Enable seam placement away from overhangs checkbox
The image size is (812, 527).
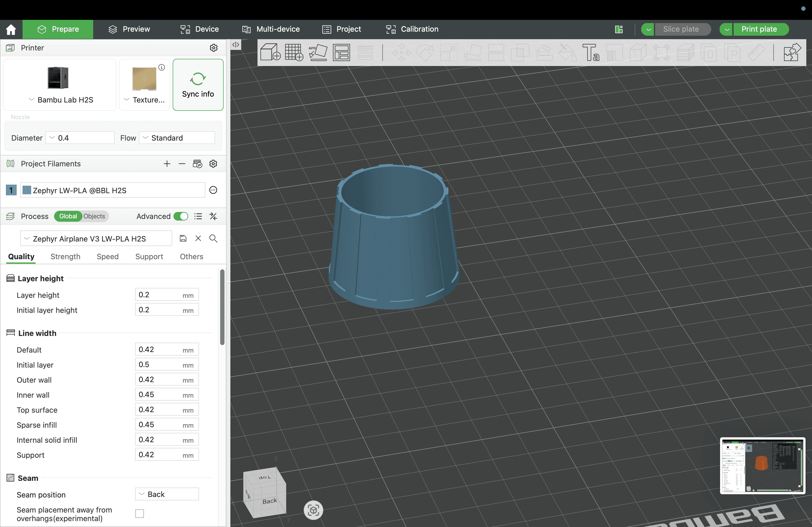point(140,514)
